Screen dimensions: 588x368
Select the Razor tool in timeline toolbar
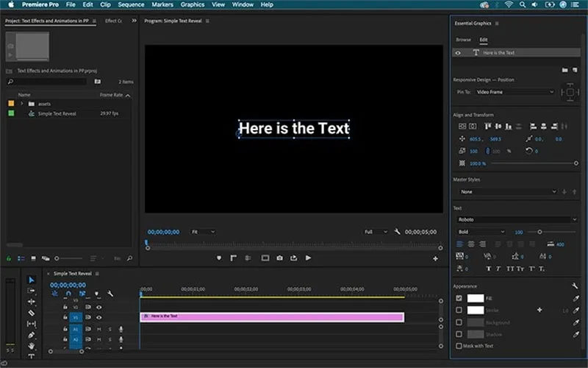tap(32, 312)
